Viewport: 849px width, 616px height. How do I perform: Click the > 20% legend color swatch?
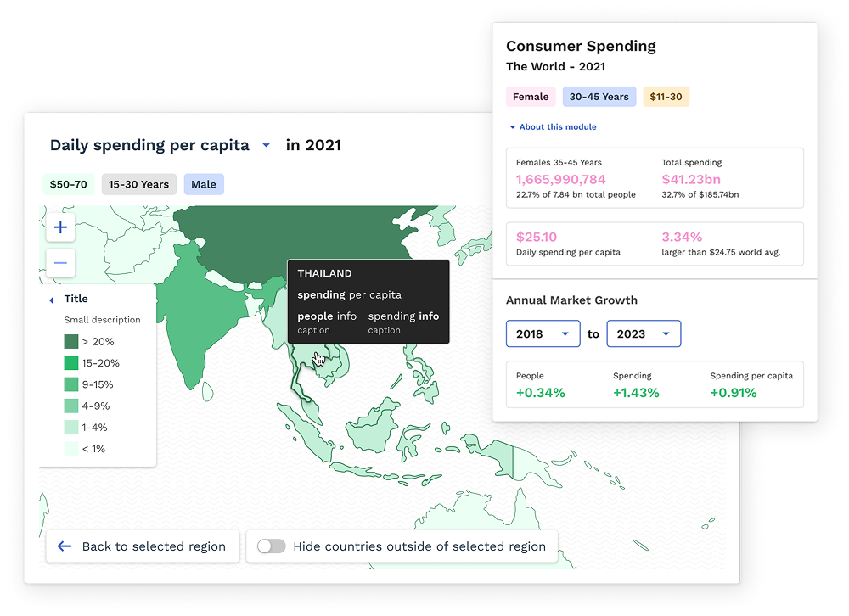[x=71, y=342]
